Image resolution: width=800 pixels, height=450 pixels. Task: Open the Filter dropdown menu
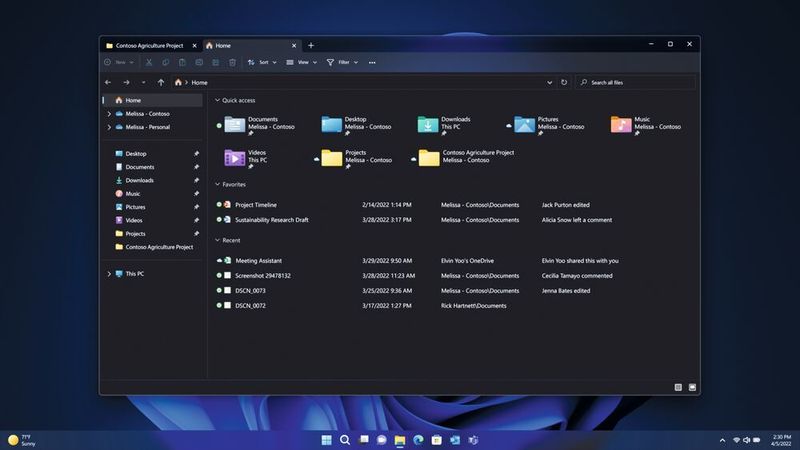(342, 62)
